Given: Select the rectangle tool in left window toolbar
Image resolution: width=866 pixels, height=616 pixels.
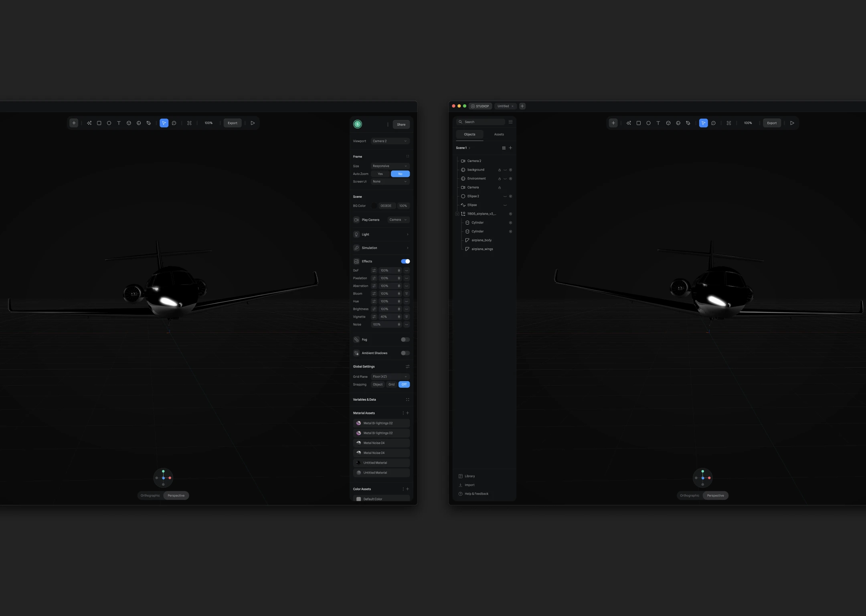Looking at the screenshot, I should 99,123.
